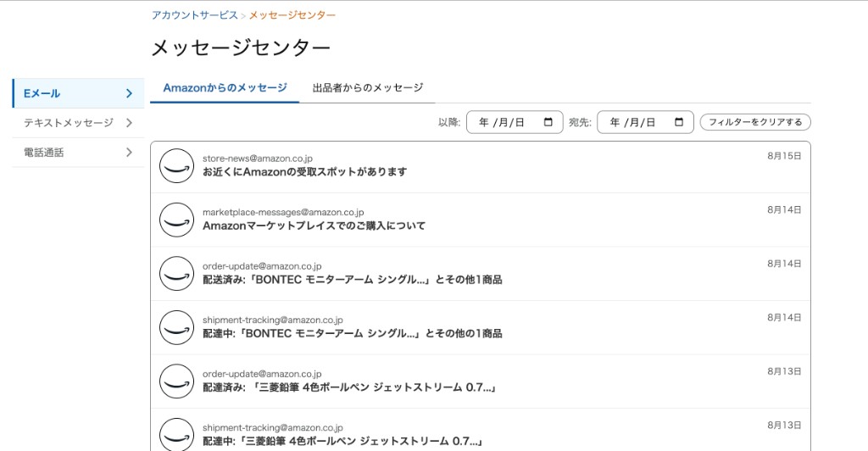Switch to 出品者からのメッセージ tab

[368, 88]
